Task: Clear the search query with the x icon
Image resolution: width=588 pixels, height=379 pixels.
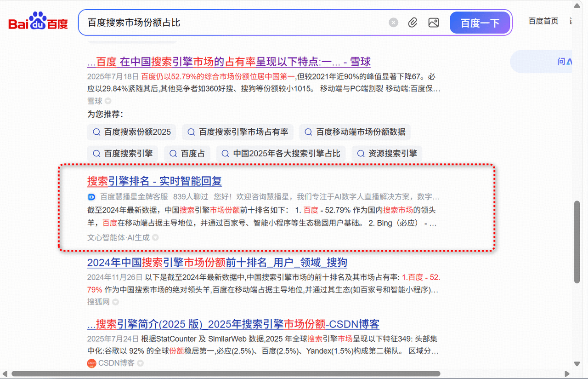Action: tap(393, 23)
